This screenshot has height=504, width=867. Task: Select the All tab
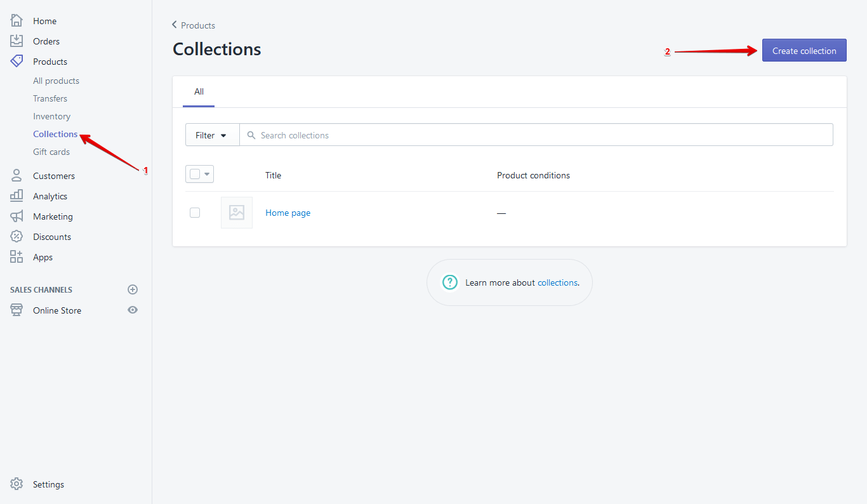(x=199, y=92)
